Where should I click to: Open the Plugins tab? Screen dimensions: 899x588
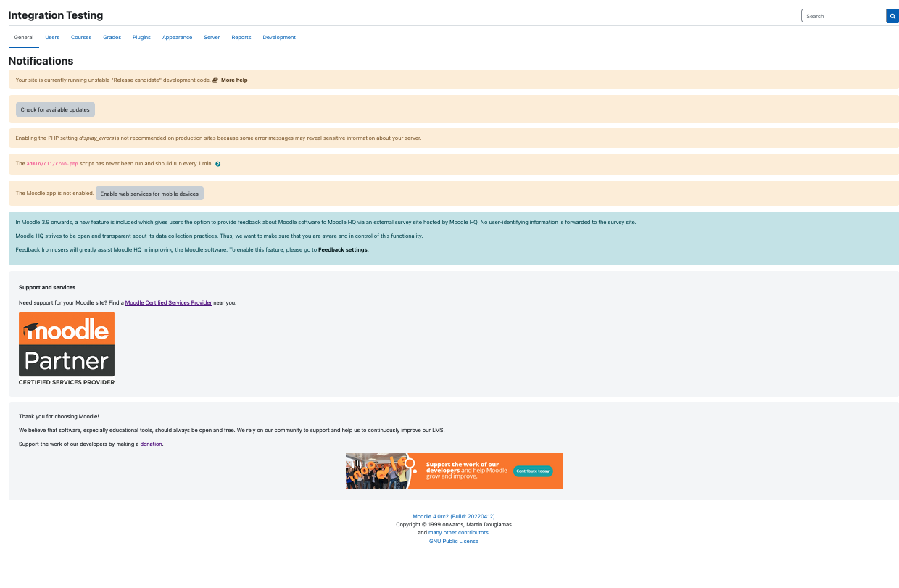[141, 37]
